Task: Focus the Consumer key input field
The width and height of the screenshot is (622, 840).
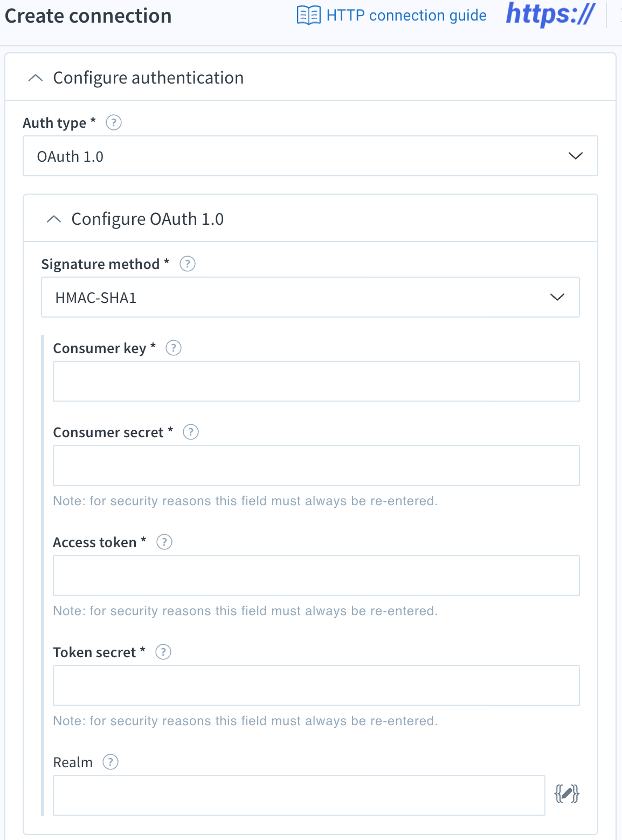Action: [x=316, y=381]
